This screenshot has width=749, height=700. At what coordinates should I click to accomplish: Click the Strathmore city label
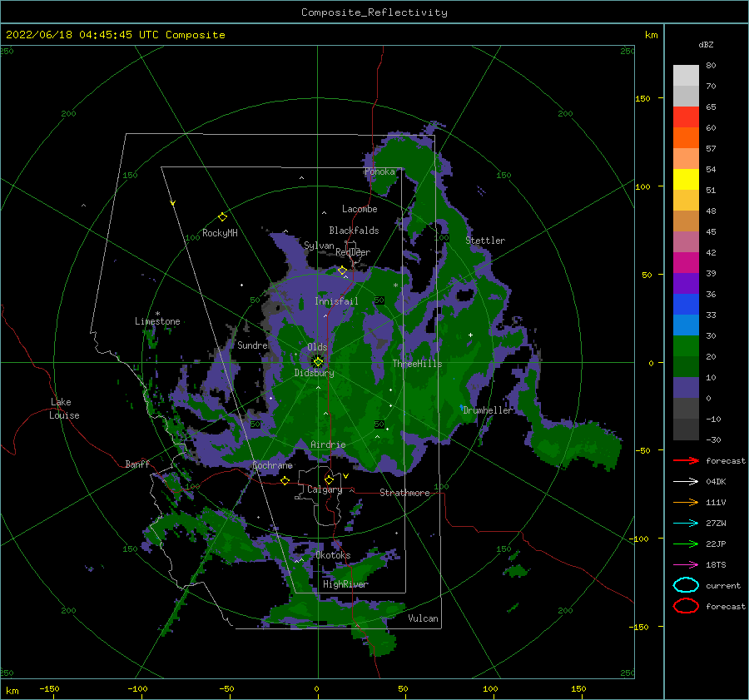pos(404,493)
